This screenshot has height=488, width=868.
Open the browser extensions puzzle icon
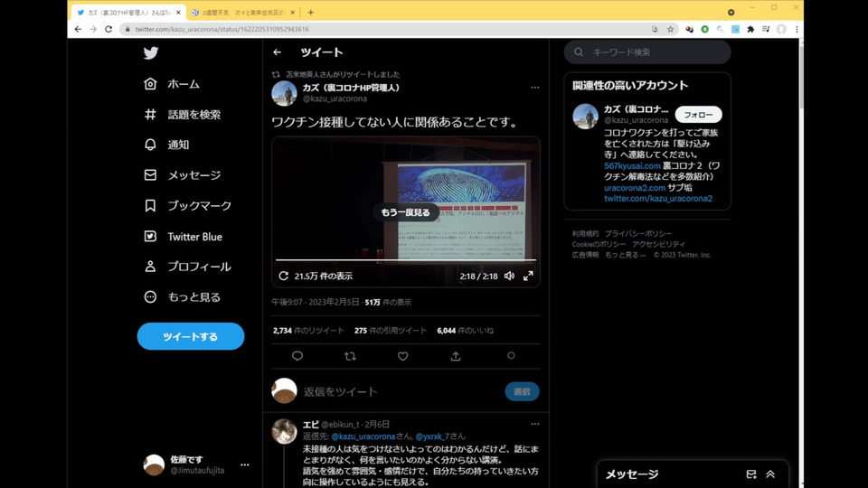click(750, 29)
